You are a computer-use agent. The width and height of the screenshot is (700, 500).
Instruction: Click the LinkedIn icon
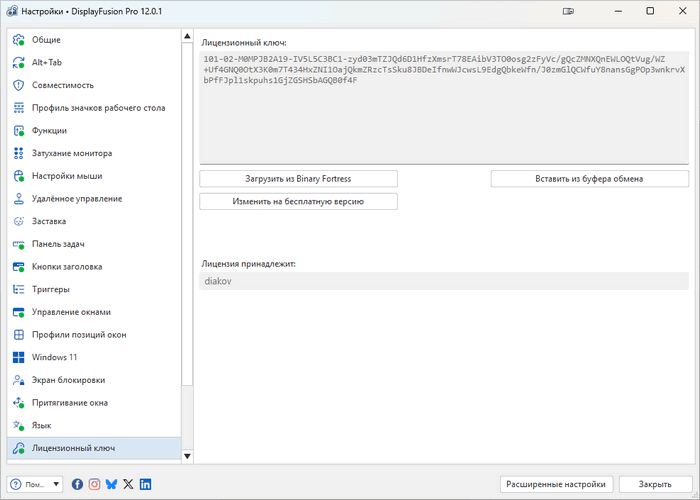tap(145, 484)
